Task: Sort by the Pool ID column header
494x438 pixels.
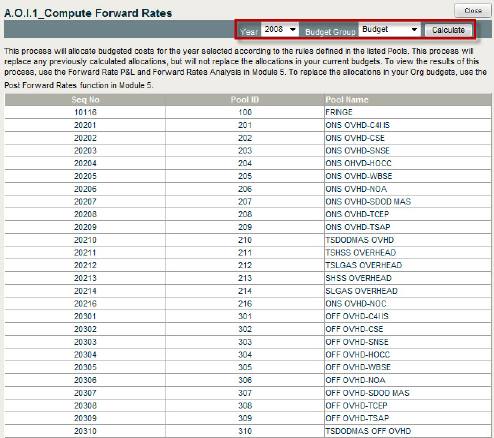Action: click(x=245, y=100)
